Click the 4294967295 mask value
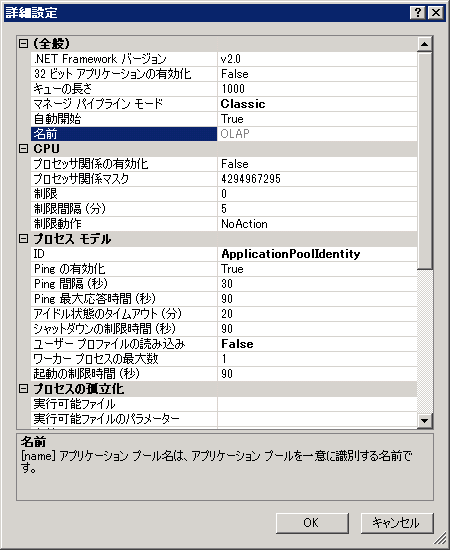Screen dimensions: 450x550 click(317, 179)
